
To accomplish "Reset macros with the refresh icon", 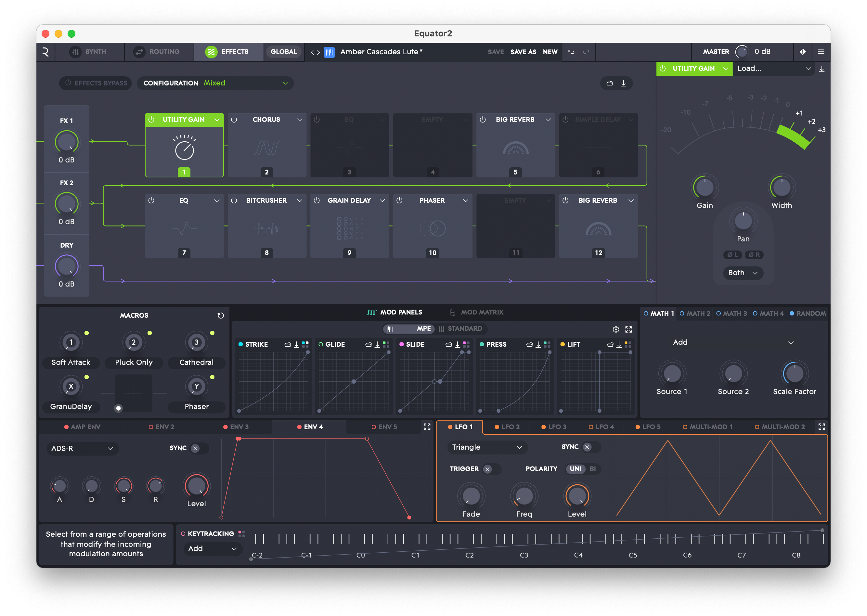I will pos(220,315).
